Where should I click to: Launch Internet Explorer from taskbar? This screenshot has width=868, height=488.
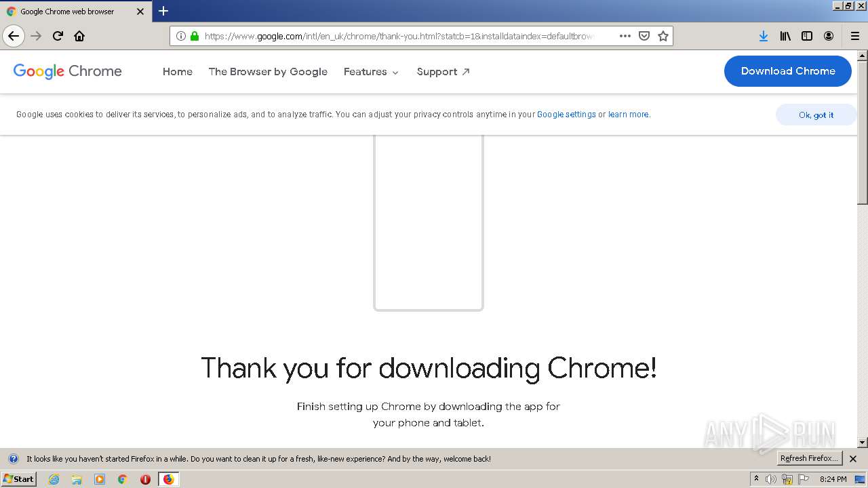[54, 479]
